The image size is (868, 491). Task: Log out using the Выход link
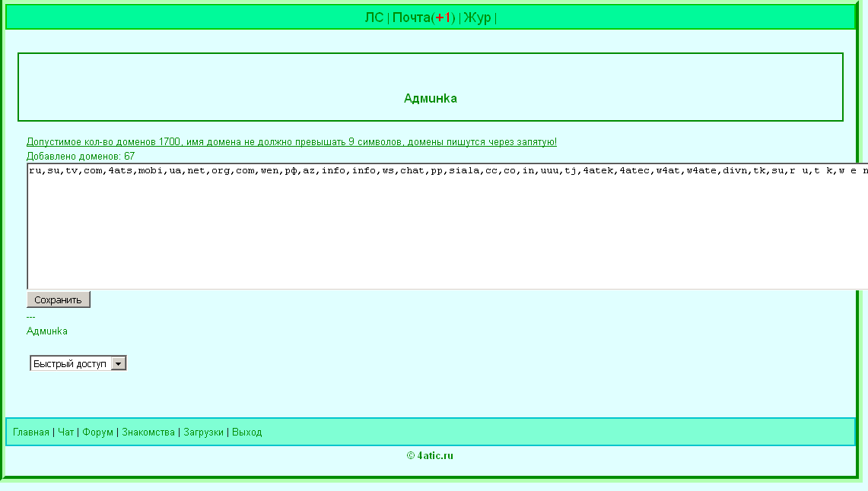click(246, 432)
